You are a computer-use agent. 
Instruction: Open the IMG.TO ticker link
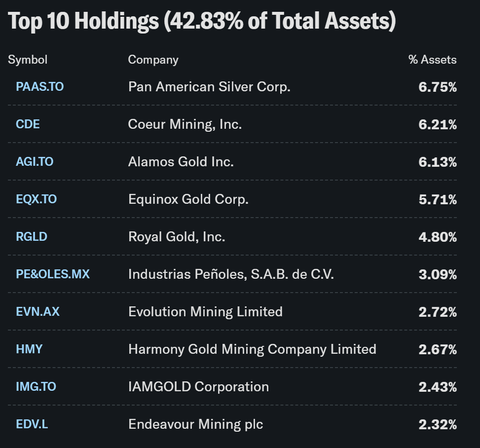tap(36, 387)
